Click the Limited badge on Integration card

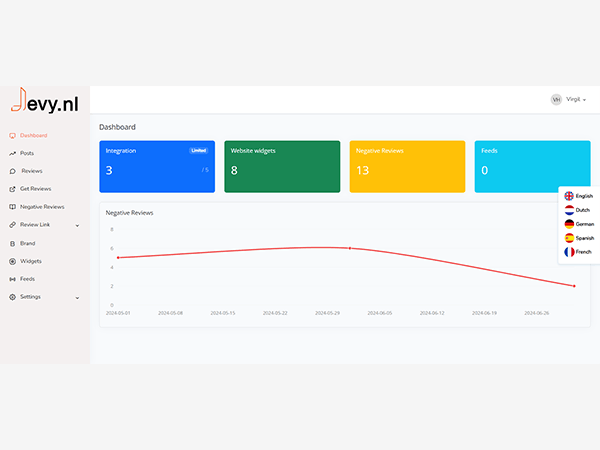[x=199, y=150]
